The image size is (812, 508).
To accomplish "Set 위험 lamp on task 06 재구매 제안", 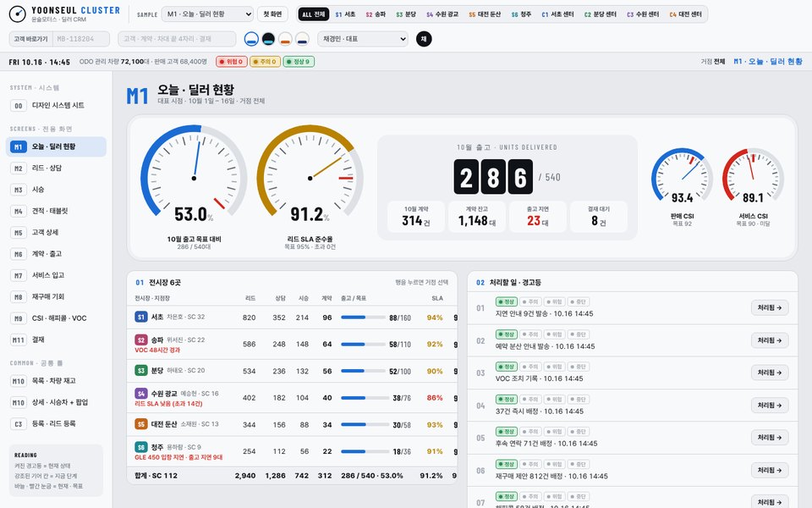I will pyautogui.click(x=555, y=464).
